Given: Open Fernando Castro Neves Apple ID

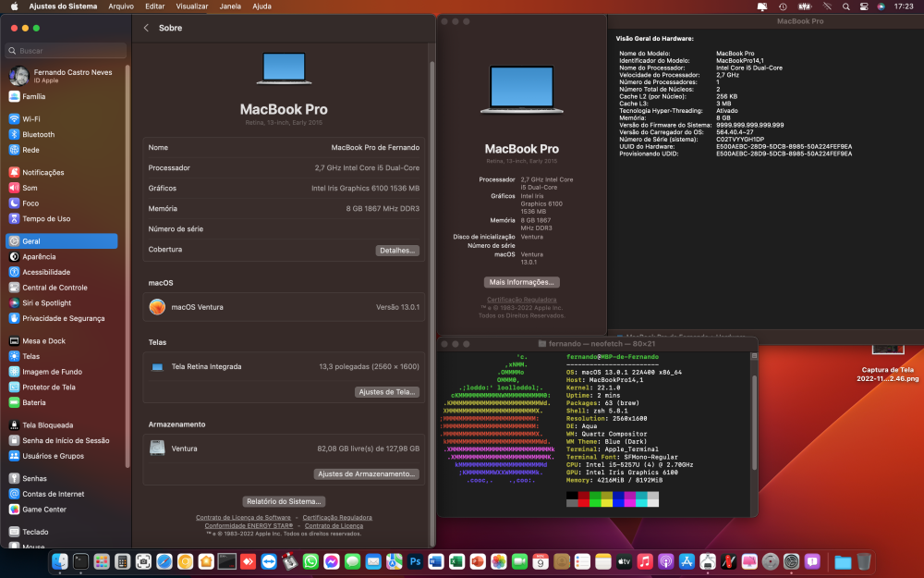Looking at the screenshot, I should click(x=63, y=76).
